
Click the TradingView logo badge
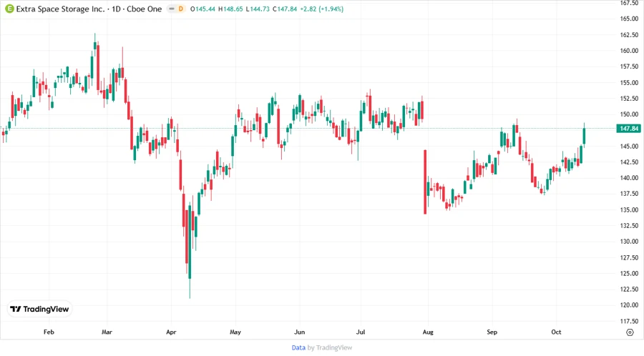coord(39,310)
